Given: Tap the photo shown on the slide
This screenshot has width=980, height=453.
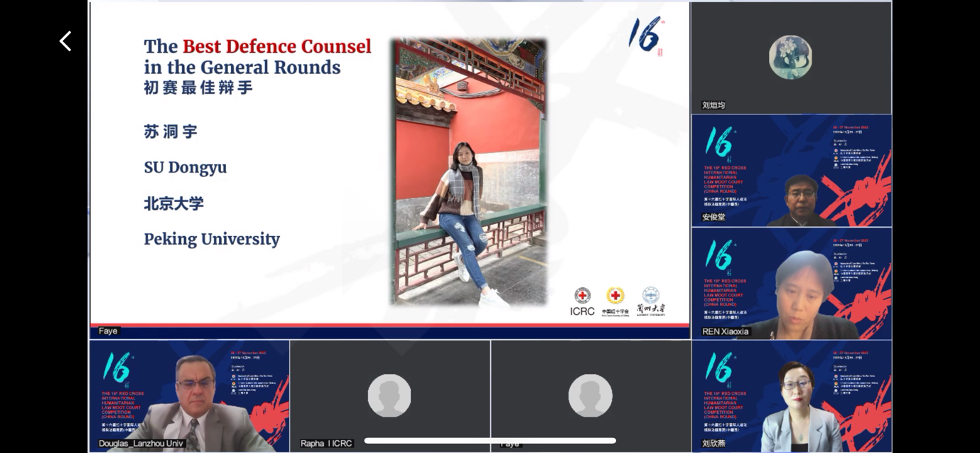Looking at the screenshot, I should 470,171.
